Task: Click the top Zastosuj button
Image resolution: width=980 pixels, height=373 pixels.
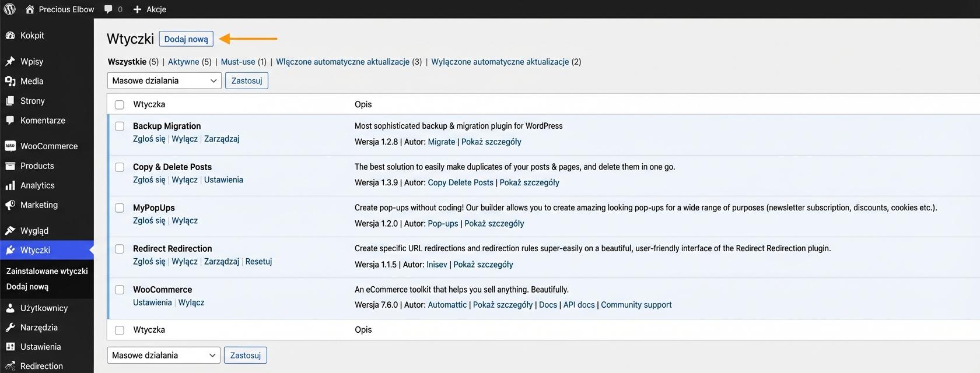Action: tap(247, 80)
